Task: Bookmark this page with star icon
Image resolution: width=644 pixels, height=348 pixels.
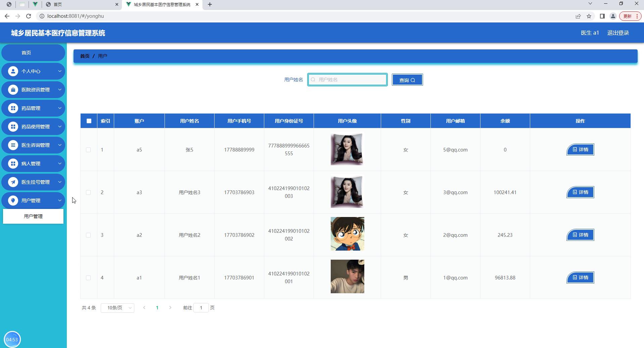Action: (589, 16)
